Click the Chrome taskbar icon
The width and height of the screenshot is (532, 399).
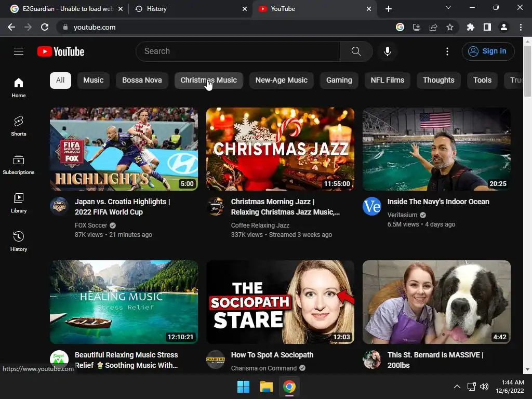[x=289, y=387]
